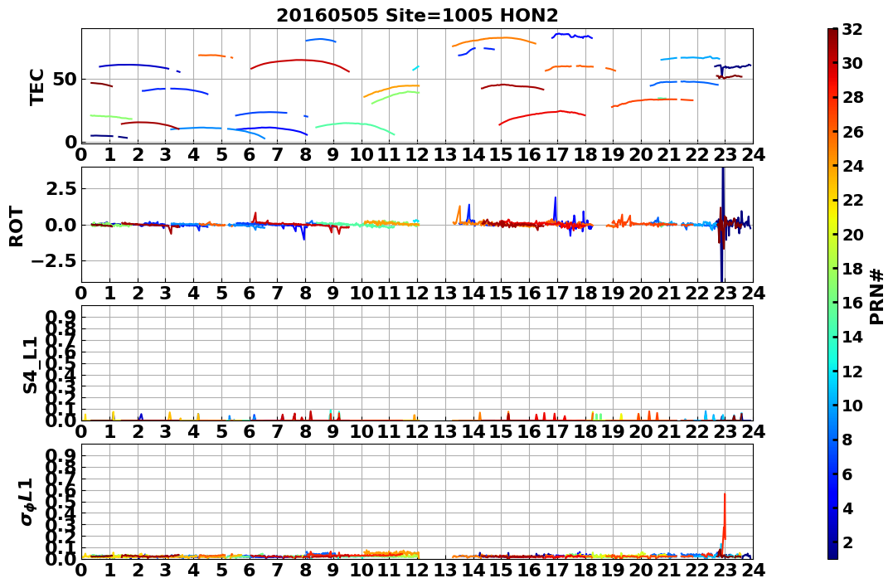
Task: Click hour 12 tick label under TEC panel
Action: tap(417, 155)
